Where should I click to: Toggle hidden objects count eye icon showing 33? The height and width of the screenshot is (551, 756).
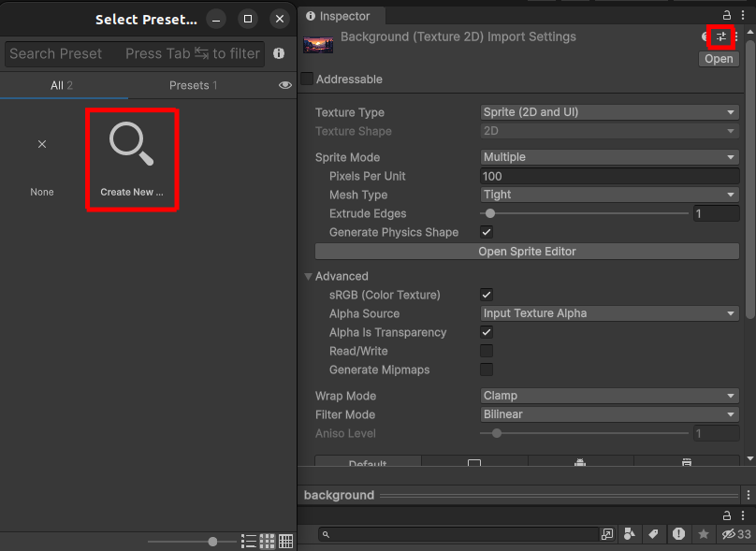(729, 534)
